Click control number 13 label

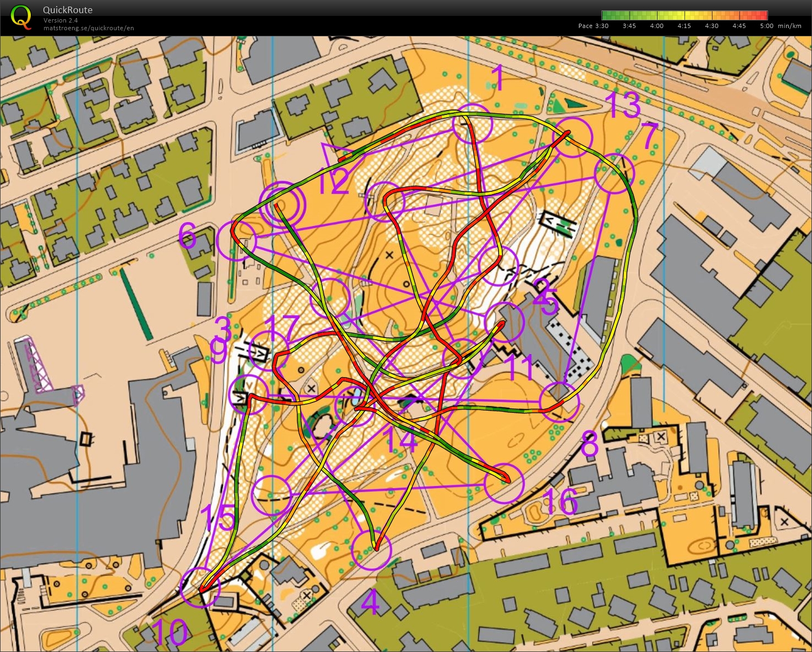623,105
